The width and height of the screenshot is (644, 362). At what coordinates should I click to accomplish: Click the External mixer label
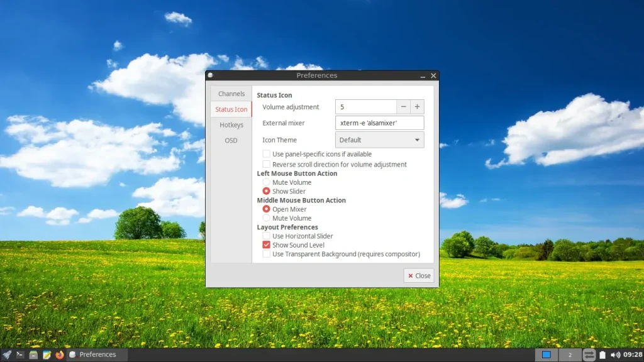tap(284, 123)
